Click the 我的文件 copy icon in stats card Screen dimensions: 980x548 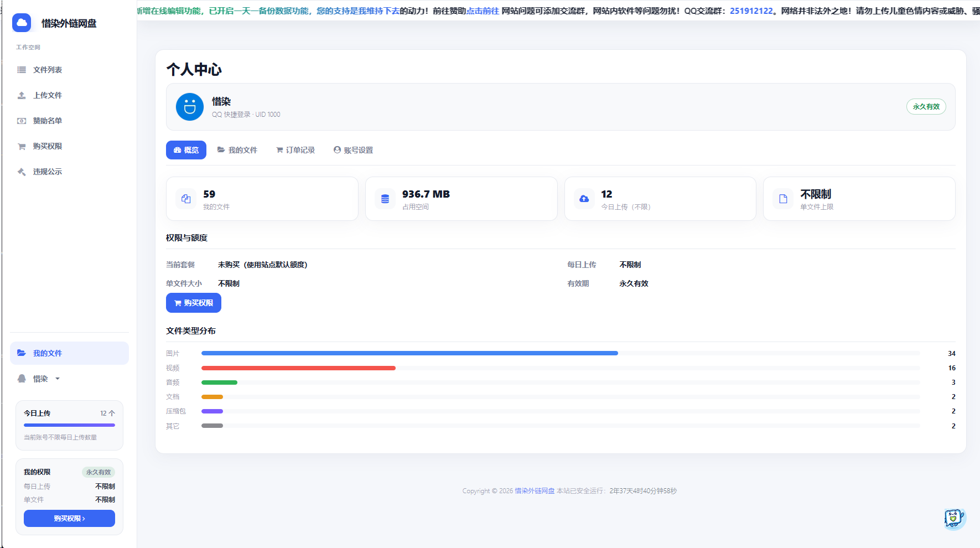(x=186, y=199)
